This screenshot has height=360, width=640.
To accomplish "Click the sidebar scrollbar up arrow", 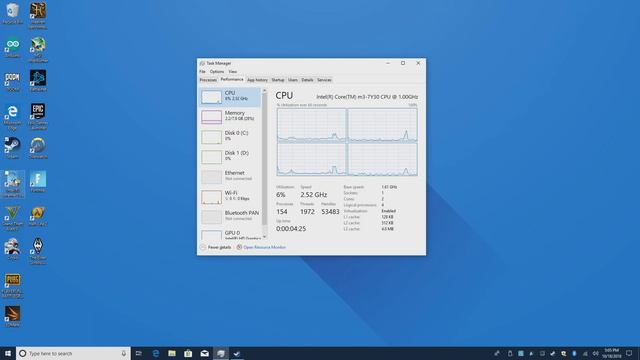I will tap(264, 91).
